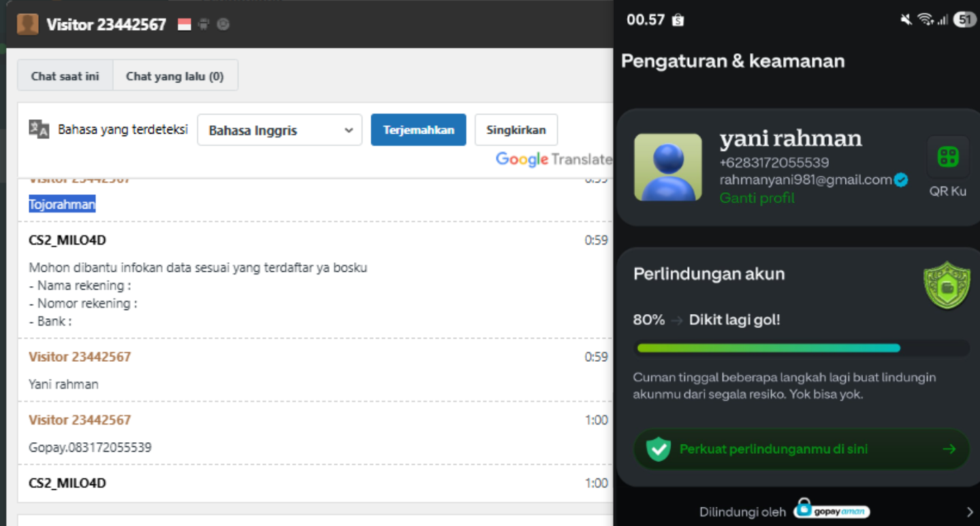Click the Terjemahkan button
Screen dimensions: 980x526
(x=418, y=129)
